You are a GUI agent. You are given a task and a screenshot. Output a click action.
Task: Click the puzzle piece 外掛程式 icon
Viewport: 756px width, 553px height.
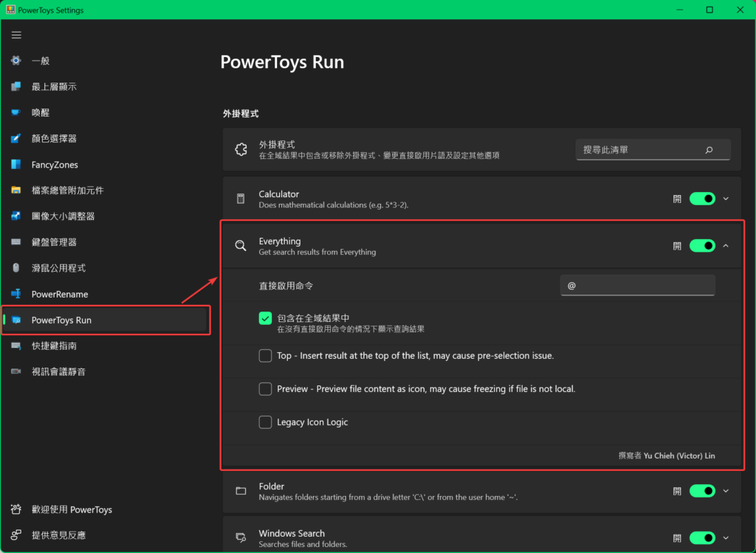241,149
